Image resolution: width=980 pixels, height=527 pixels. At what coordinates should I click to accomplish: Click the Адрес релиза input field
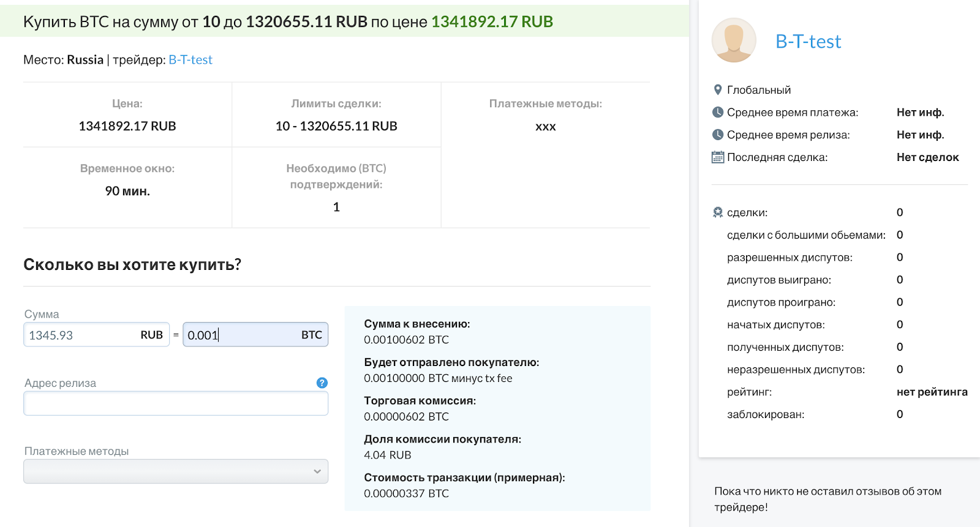pyautogui.click(x=175, y=404)
